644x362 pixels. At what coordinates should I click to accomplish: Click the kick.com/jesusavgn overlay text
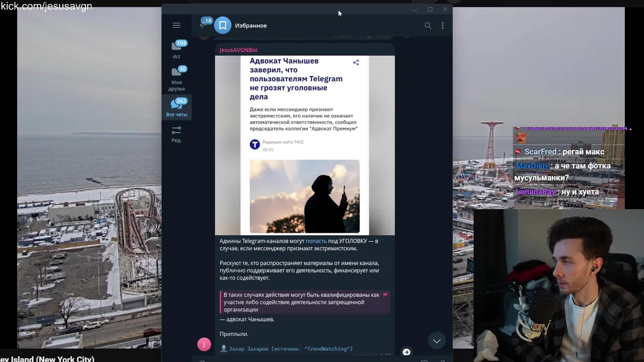(46, 6)
